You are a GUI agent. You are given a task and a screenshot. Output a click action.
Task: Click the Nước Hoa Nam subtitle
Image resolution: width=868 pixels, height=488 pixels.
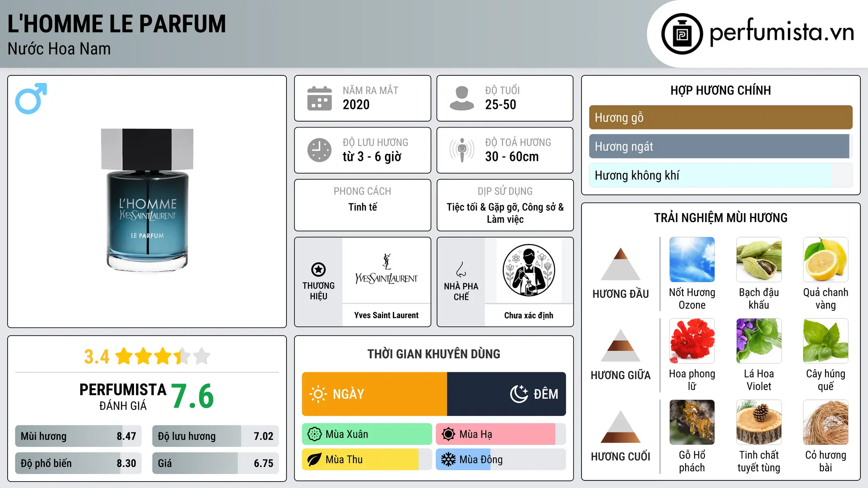[59, 49]
